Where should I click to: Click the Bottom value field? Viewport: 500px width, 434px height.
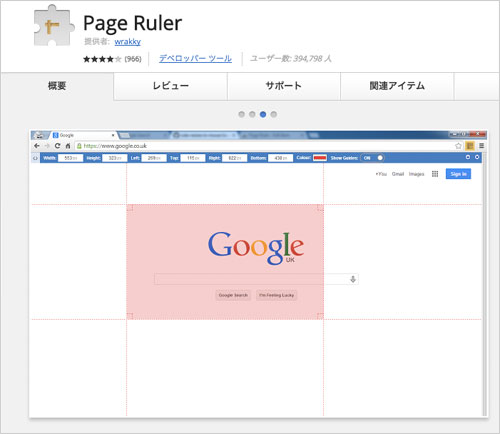(280, 158)
